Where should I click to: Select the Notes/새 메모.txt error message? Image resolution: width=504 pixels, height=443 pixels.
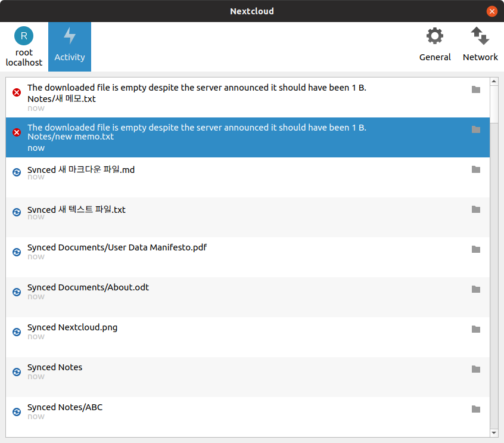pyautogui.click(x=247, y=97)
